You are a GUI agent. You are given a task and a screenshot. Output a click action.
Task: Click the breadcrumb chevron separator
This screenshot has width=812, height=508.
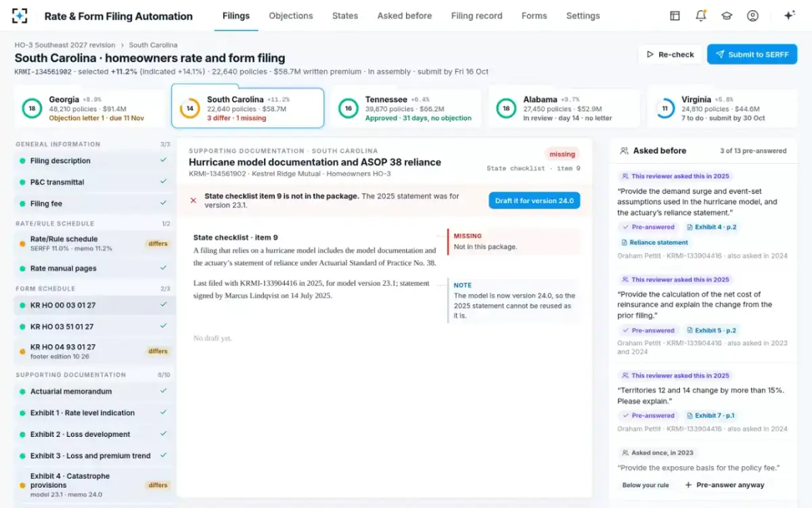pyautogui.click(x=122, y=45)
